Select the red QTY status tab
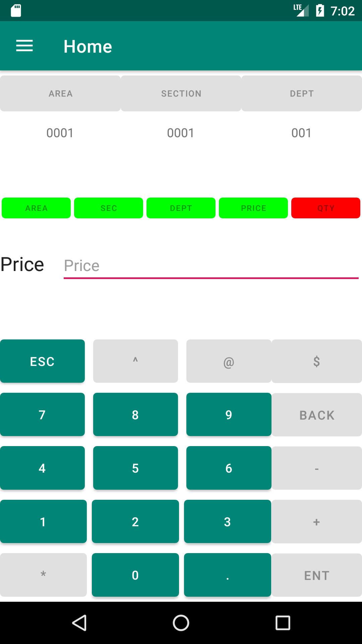Image resolution: width=362 pixels, height=644 pixels. [326, 208]
